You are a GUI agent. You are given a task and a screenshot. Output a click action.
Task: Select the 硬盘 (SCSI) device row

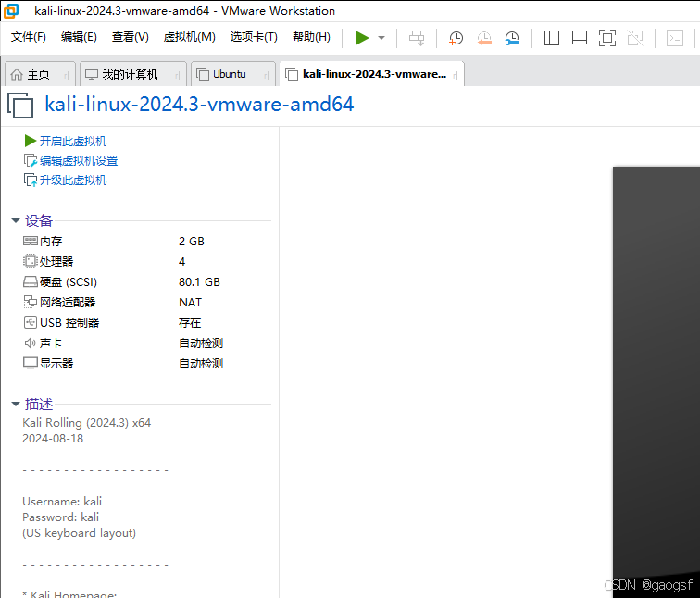[146, 282]
